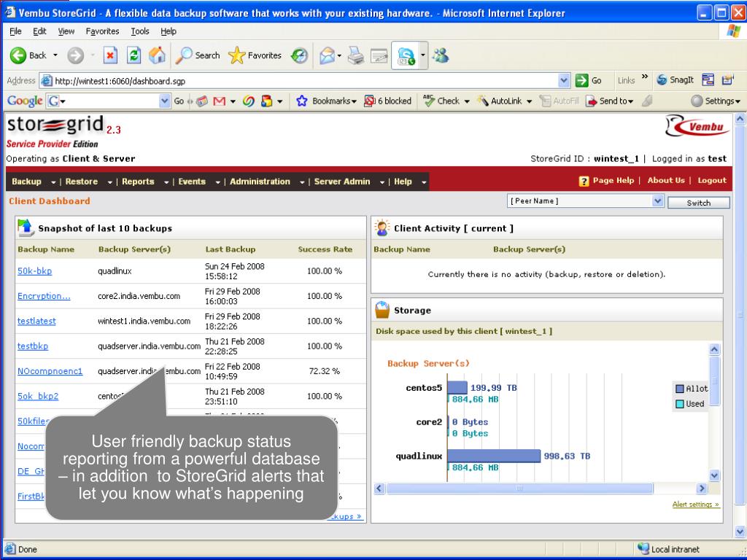Click the Edit page icon next to printer

click(379, 55)
